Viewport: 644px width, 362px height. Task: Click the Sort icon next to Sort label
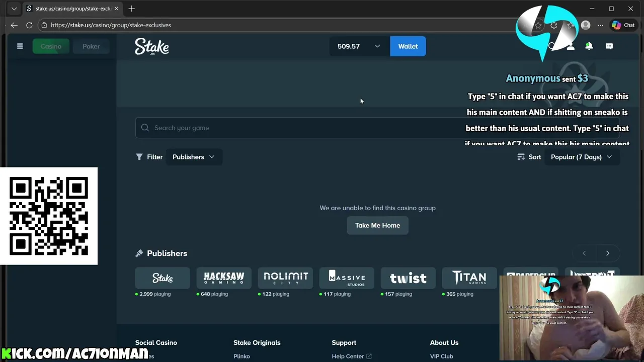pos(521,157)
